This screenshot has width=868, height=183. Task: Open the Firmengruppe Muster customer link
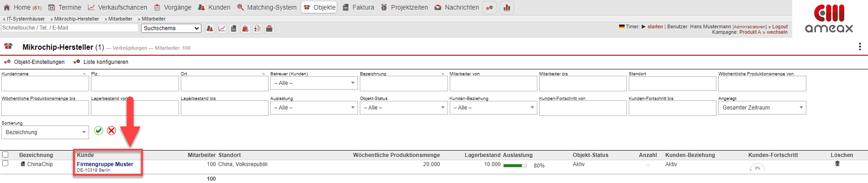click(105, 164)
